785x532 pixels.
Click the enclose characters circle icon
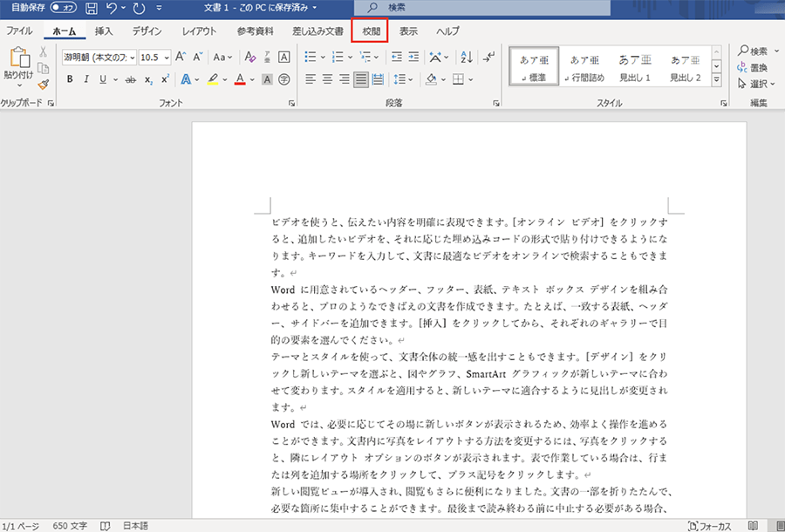pos(283,79)
